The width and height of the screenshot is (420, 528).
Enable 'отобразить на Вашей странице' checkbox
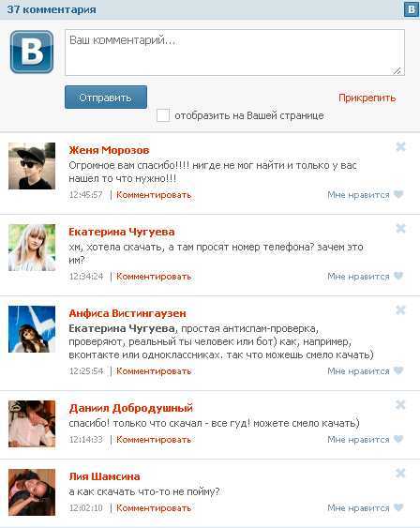click(163, 115)
